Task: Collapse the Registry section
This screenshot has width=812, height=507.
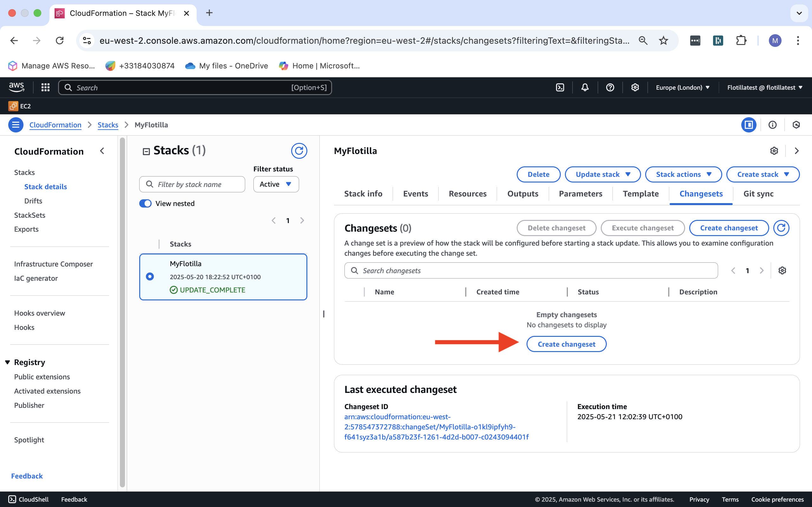Action: click(7, 362)
